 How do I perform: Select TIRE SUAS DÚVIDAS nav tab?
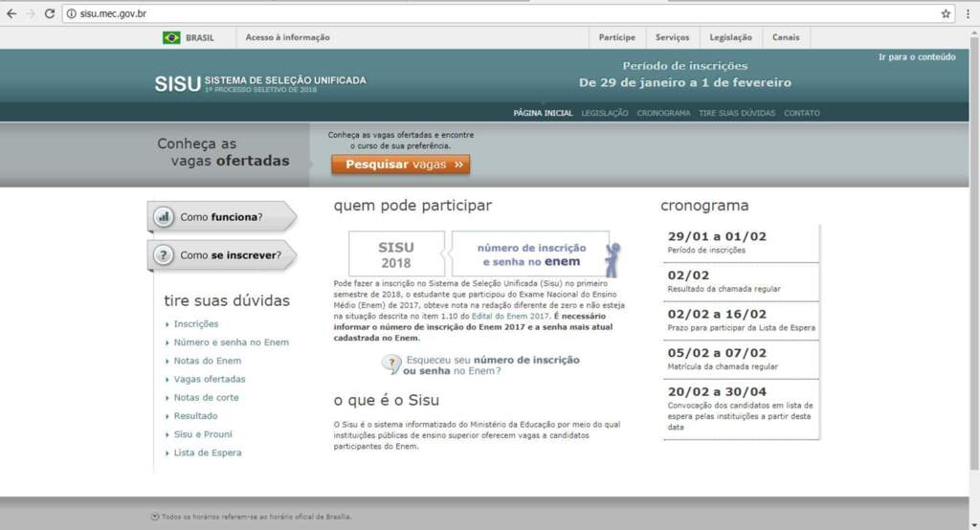[737, 113]
